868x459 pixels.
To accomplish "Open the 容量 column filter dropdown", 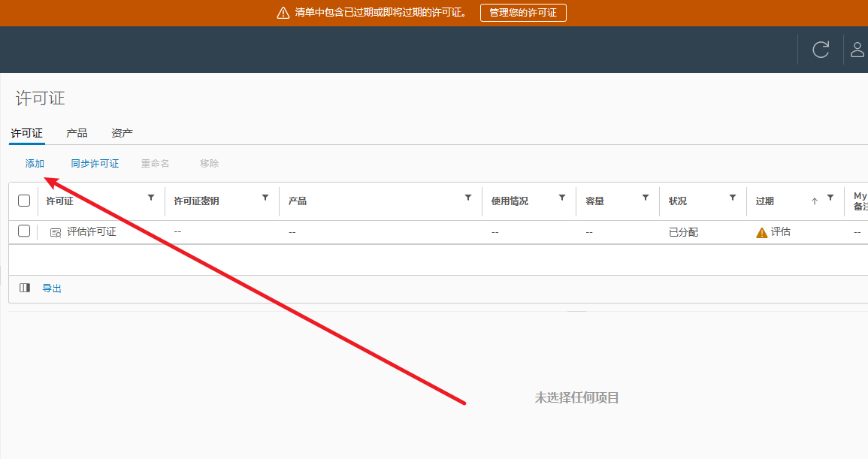I will click(x=646, y=198).
